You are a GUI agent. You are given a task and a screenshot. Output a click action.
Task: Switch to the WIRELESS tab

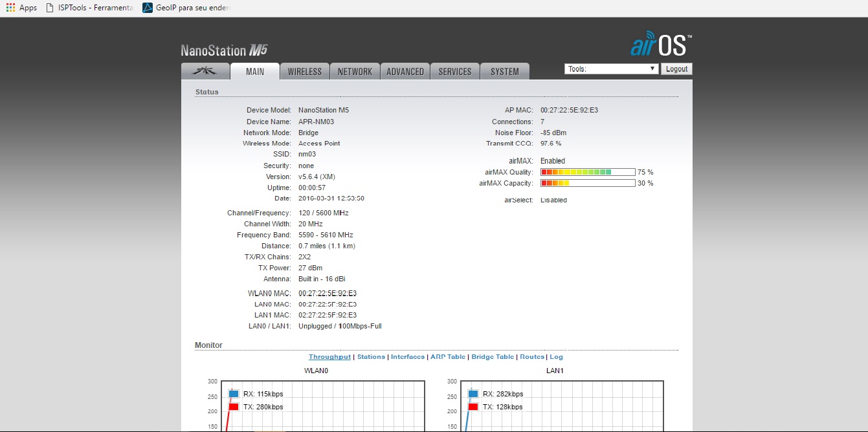(x=304, y=72)
